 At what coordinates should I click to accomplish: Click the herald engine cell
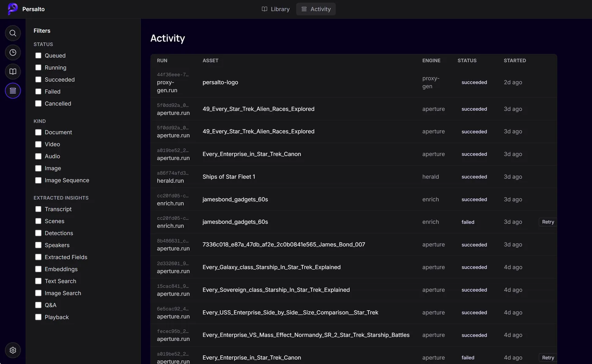tap(430, 177)
